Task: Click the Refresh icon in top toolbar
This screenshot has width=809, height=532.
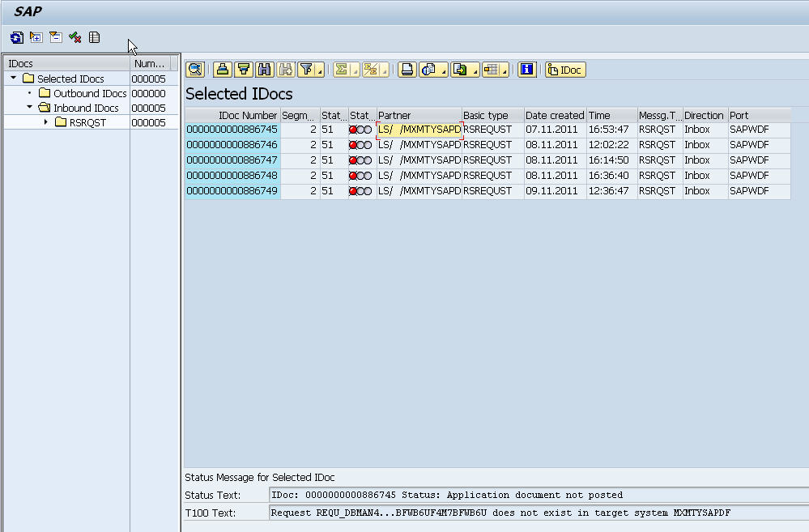Action: (16, 37)
